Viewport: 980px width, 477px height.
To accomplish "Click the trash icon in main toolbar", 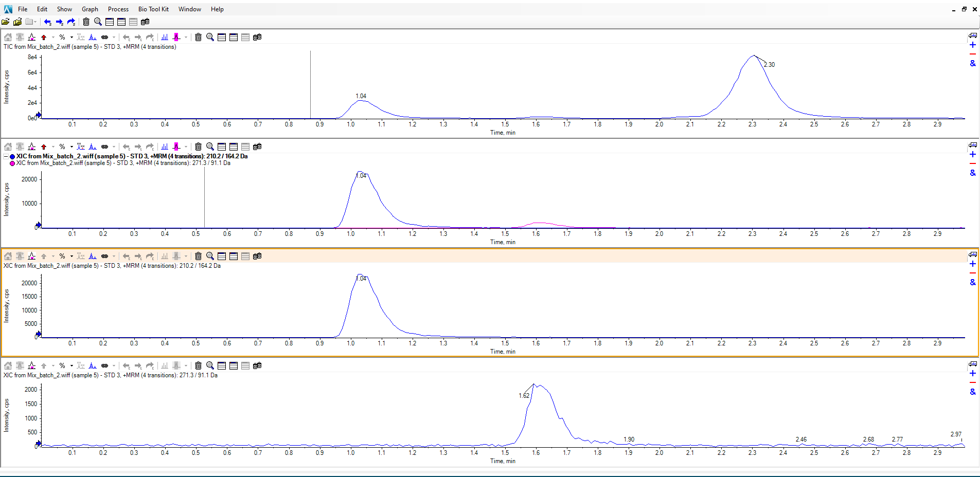I will click(x=86, y=22).
